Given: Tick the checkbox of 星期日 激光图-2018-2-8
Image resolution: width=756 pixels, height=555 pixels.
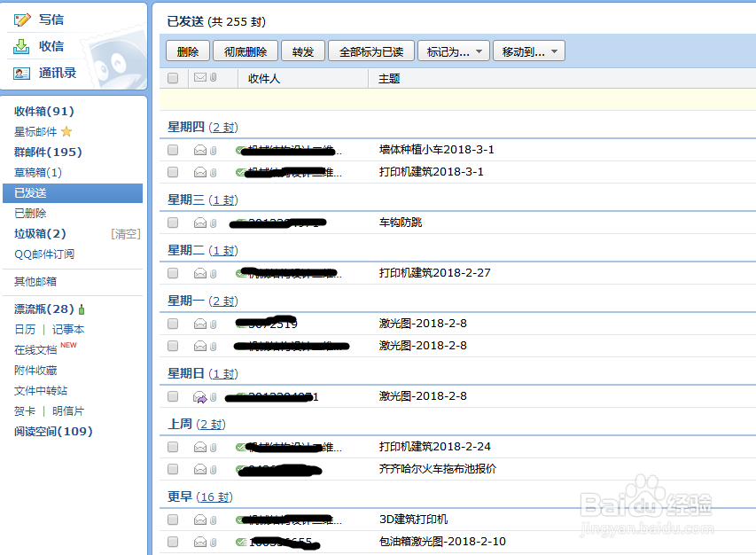Looking at the screenshot, I should pyautogui.click(x=173, y=396).
